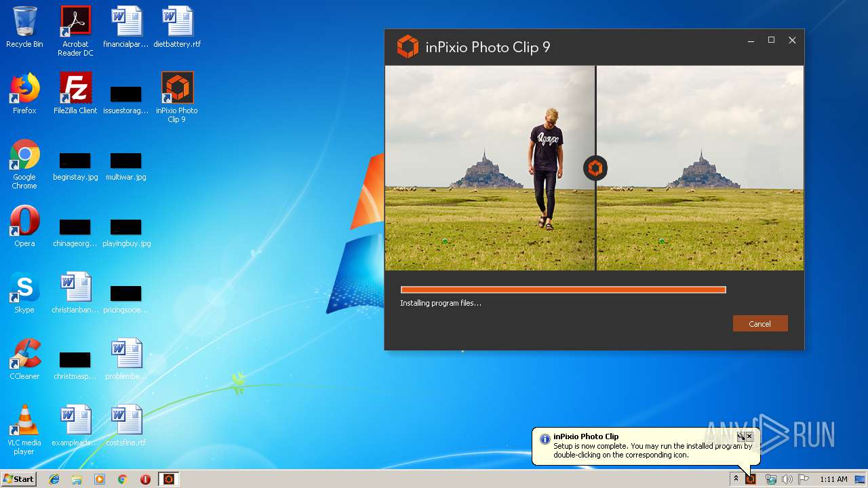Select the christianban document icon
The width and height of the screenshot is (868, 488).
coord(75,293)
